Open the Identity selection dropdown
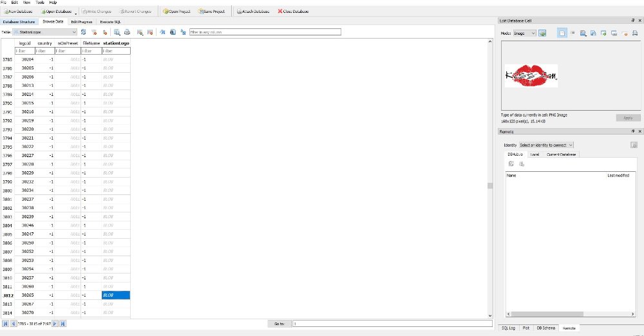The width and height of the screenshot is (644, 336). coord(546,145)
